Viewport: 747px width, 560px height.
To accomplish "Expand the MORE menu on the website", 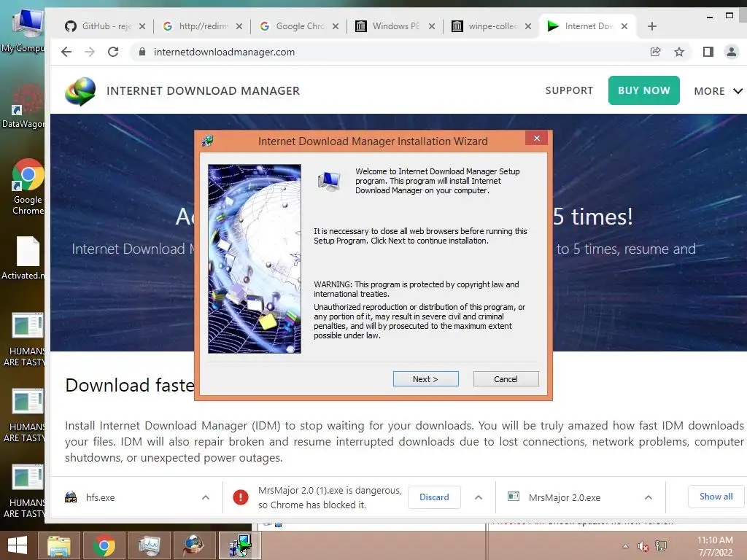I will pyautogui.click(x=718, y=91).
